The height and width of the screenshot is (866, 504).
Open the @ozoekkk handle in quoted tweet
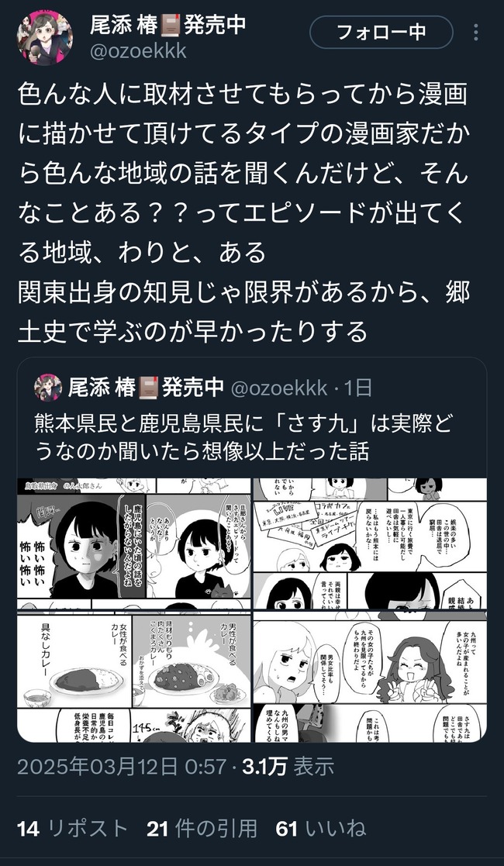click(x=278, y=388)
